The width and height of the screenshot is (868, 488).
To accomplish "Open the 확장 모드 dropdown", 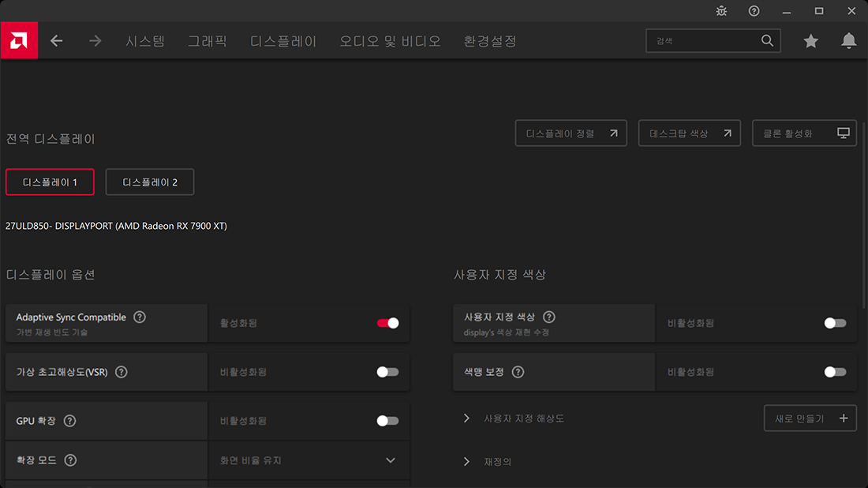I will coord(390,460).
